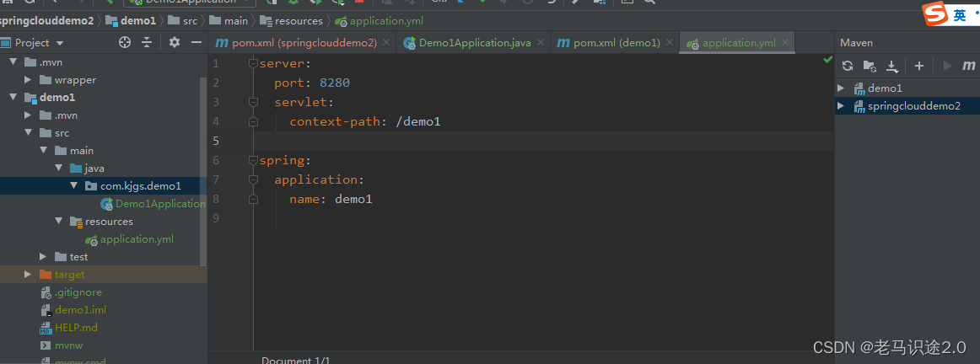The width and height of the screenshot is (980, 364).
Task: Click the context-path value /demo1
Action: coord(418,121)
